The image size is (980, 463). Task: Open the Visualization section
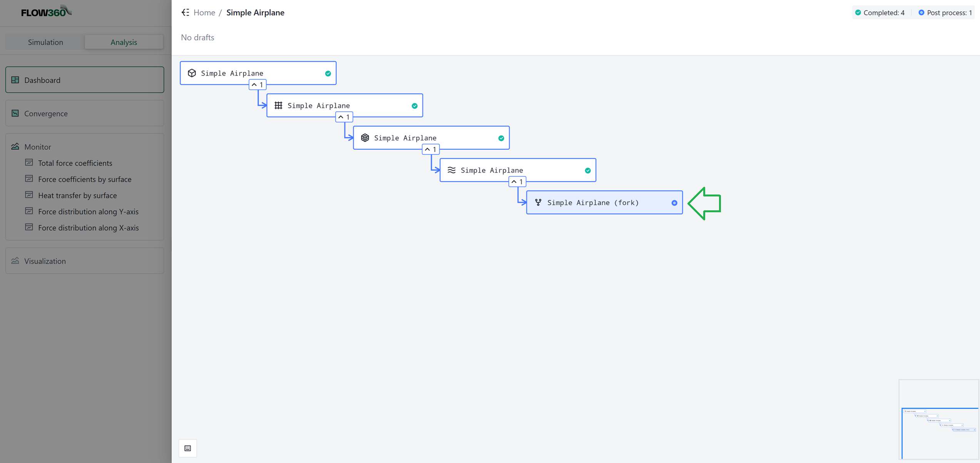(x=85, y=261)
